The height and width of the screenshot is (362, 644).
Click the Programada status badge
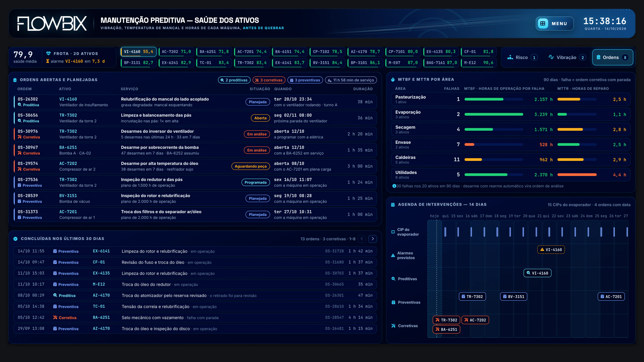pyautogui.click(x=256, y=182)
